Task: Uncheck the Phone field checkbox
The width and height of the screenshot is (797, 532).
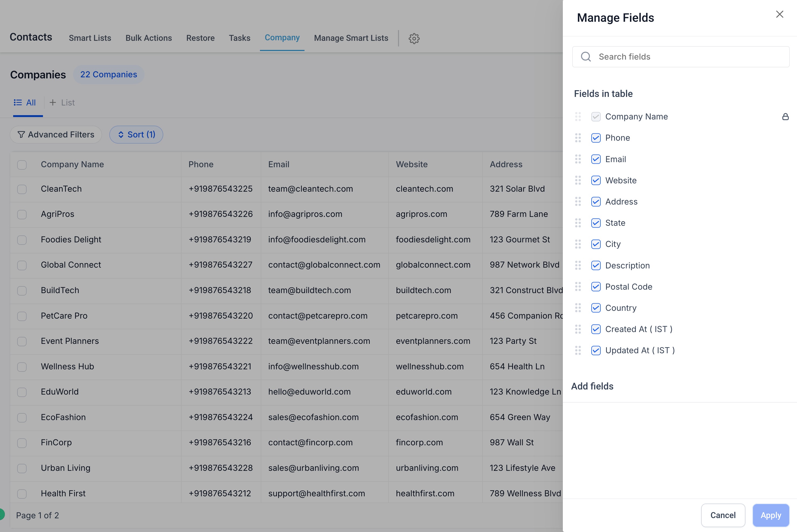Action: point(596,138)
